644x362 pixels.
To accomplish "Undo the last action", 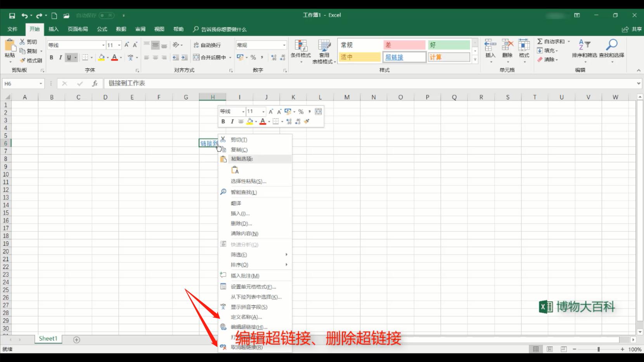I will pyautogui.click(x=24, y=16).
